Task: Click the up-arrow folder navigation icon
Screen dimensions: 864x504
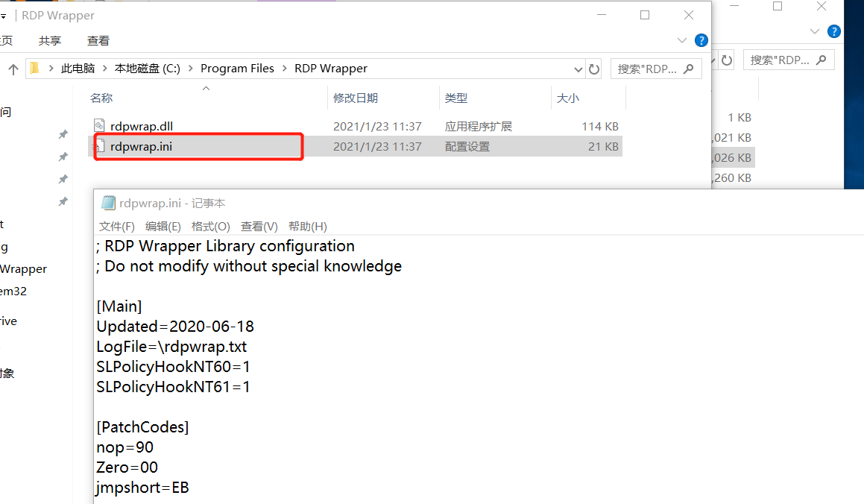Action: pyautogui.click(x=13, y=68)
